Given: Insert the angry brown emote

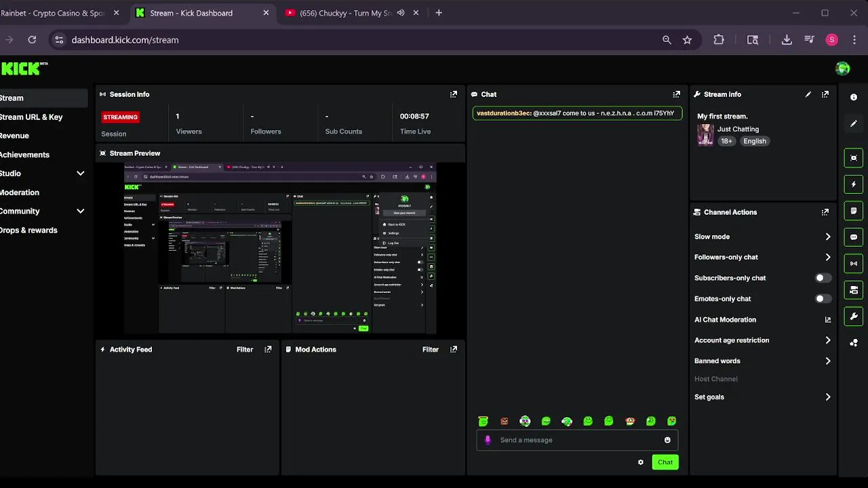Looking at the screenshot, I should point(505,422).
